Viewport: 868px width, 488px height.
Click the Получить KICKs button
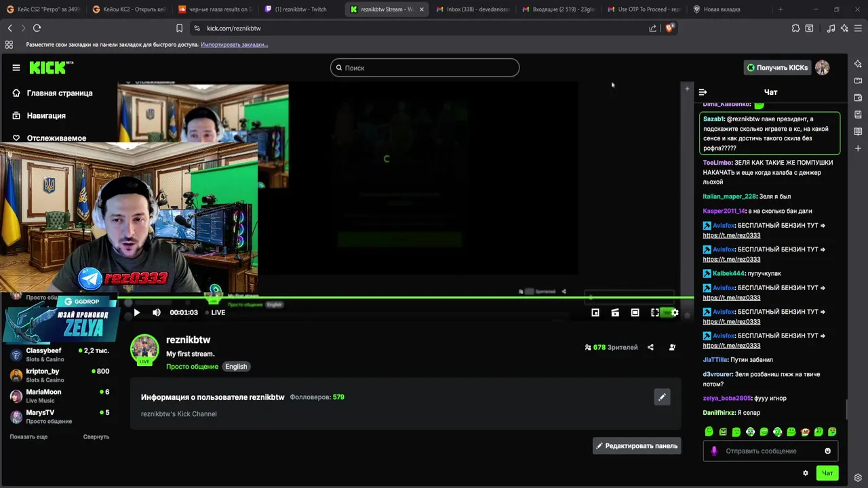777,68
